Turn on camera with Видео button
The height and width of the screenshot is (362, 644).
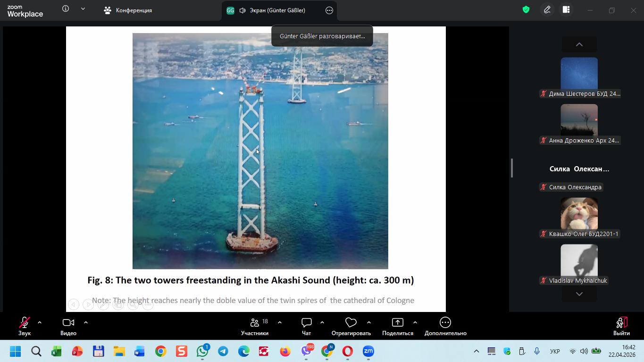[68, 326]
